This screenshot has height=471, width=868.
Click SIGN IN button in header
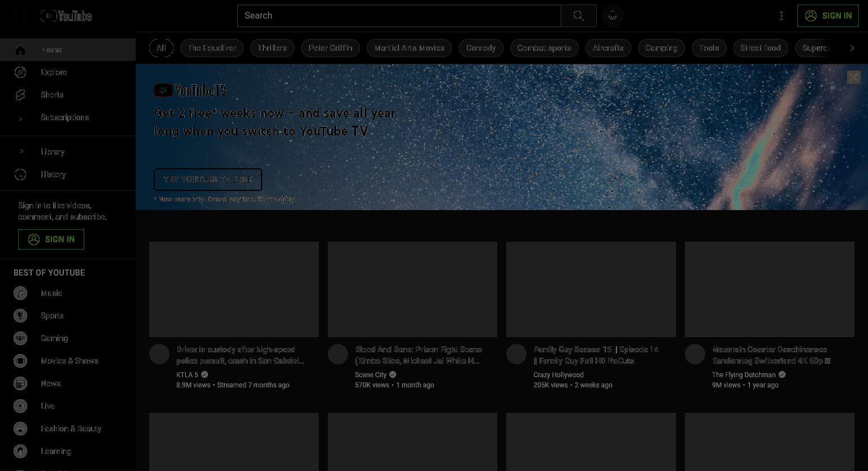tap(828, 16)
